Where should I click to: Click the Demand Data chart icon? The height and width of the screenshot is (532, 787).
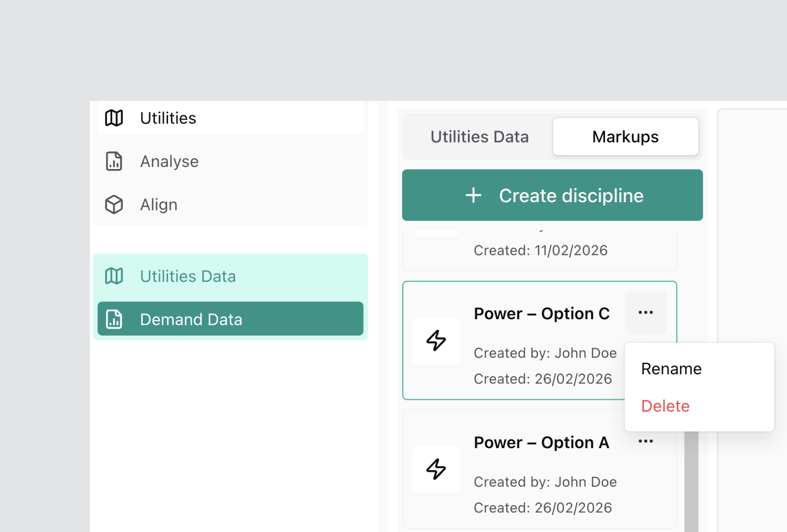114,319
